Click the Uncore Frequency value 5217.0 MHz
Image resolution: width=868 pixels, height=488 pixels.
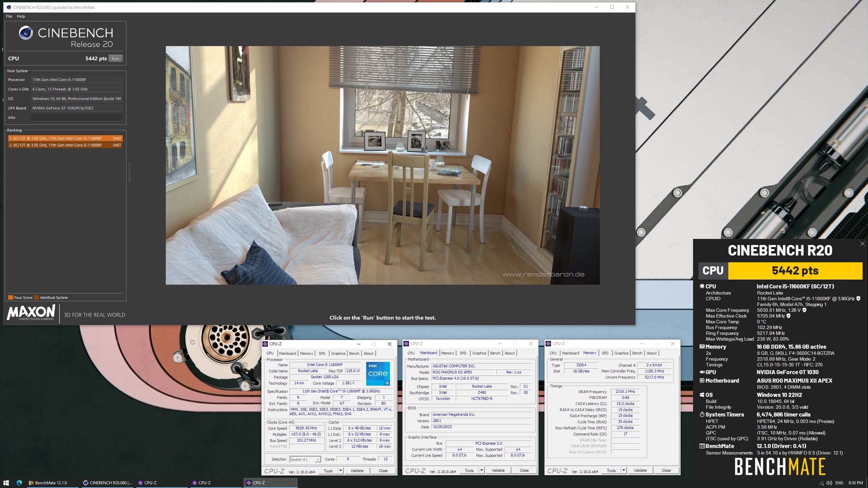pos(654,377)
